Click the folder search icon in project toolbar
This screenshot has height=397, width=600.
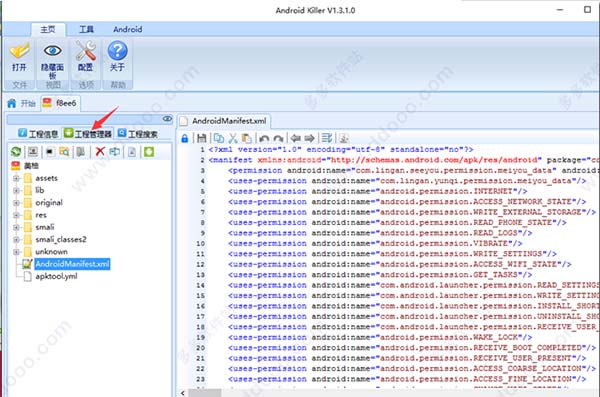(64, 152)
